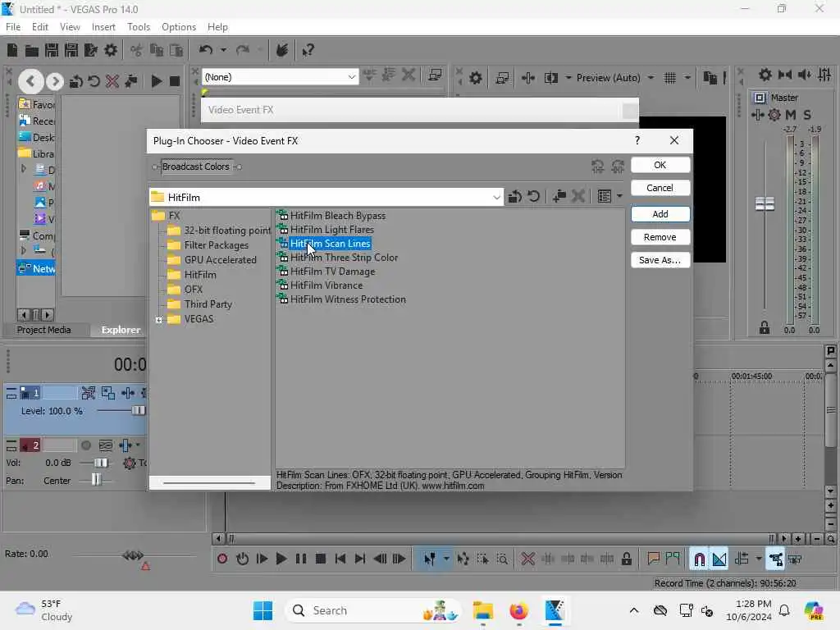Start preview playback in Explorer panel

157,81
